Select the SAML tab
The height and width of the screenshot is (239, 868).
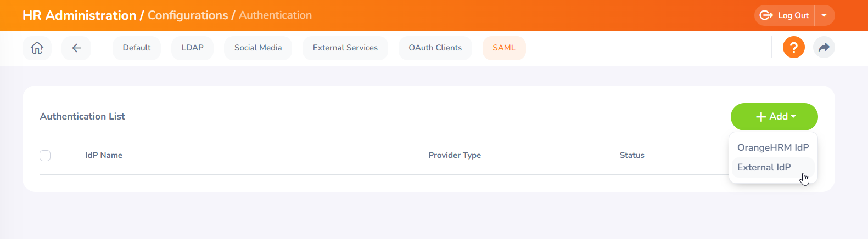click(x=503, y=48)
